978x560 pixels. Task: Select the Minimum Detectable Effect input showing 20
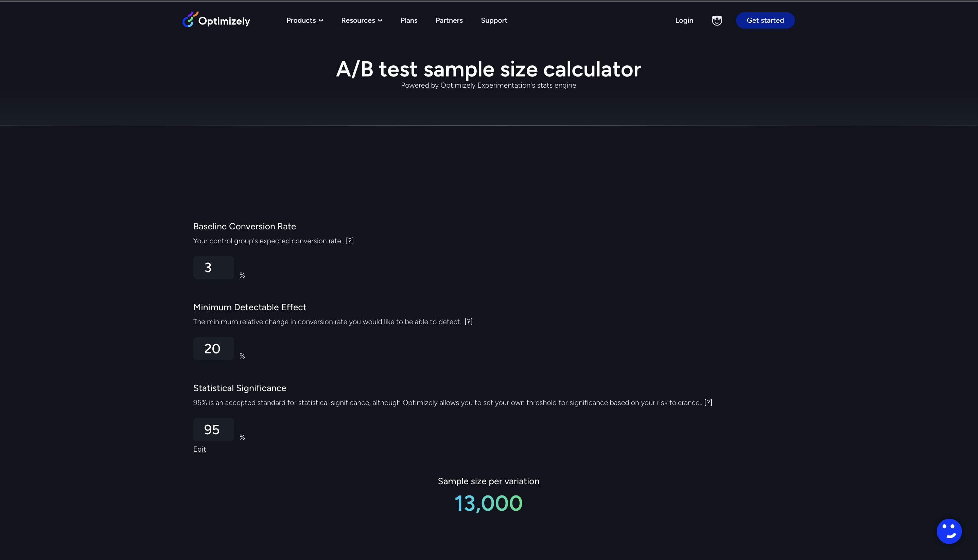click(213, 348)
